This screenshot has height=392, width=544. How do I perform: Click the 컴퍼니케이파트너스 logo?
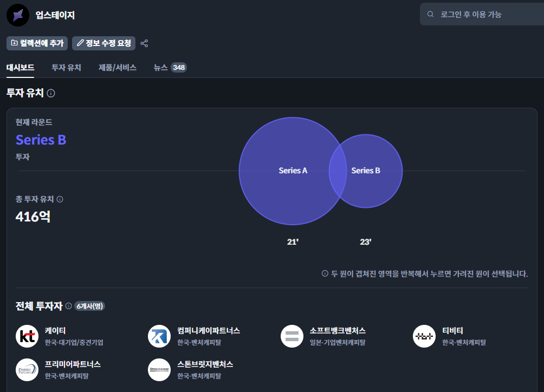159,336
